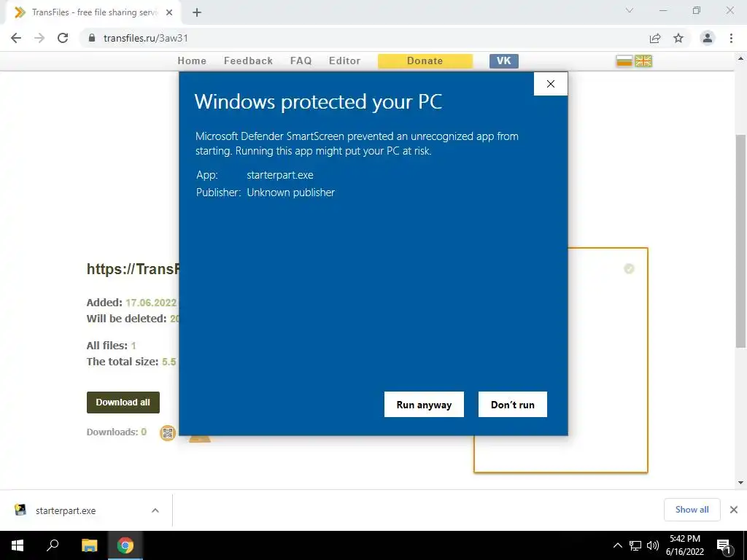Click Show all downloads
The image size is (747, 560).
pyautogui.click(x=692, y=510)
